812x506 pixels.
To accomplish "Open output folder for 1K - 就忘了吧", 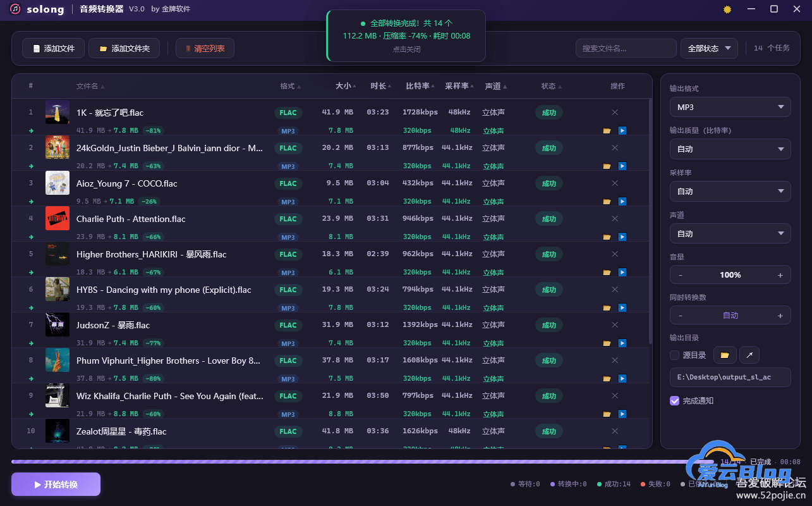I will (x=607, y=131).
